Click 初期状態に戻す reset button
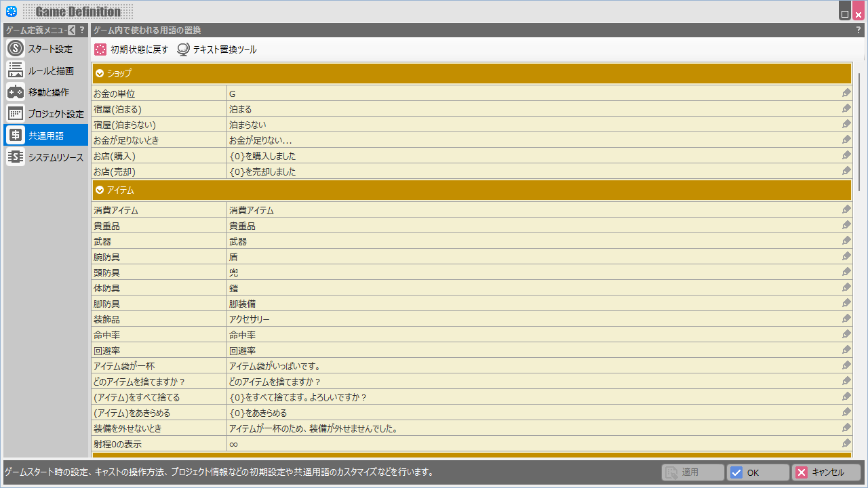 (131, 49)
